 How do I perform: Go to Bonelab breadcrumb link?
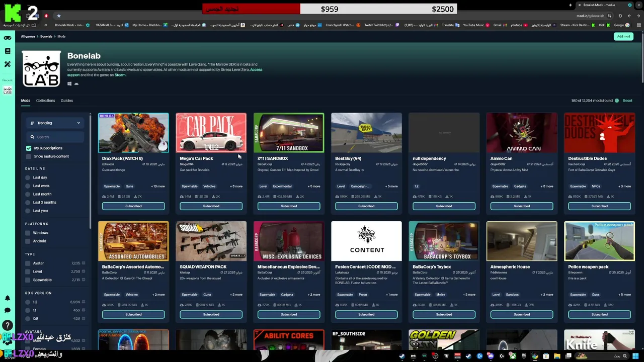point(46,37)
